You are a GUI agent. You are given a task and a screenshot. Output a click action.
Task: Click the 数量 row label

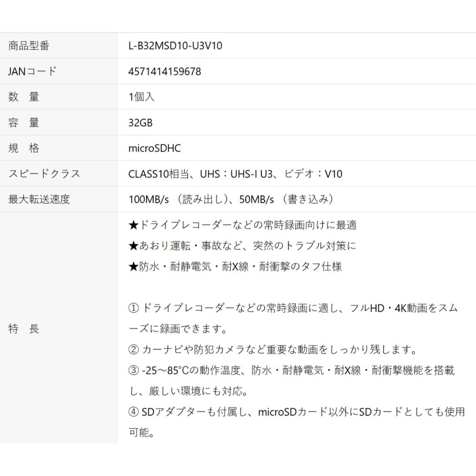[24, 97]
